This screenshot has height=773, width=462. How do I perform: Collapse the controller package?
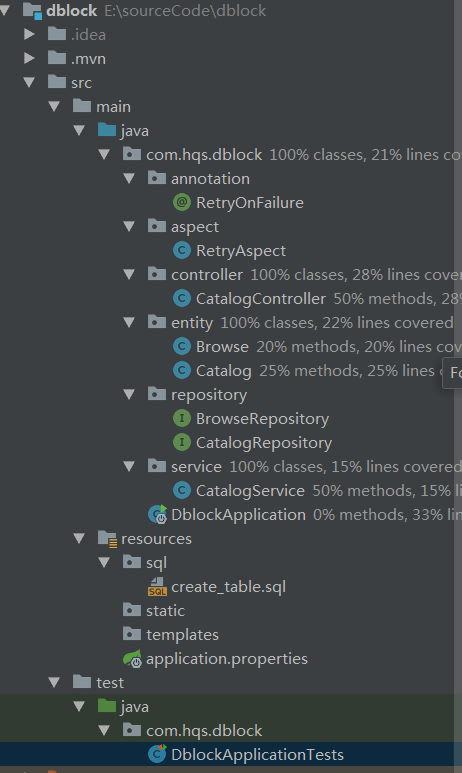tap(129, 274)
